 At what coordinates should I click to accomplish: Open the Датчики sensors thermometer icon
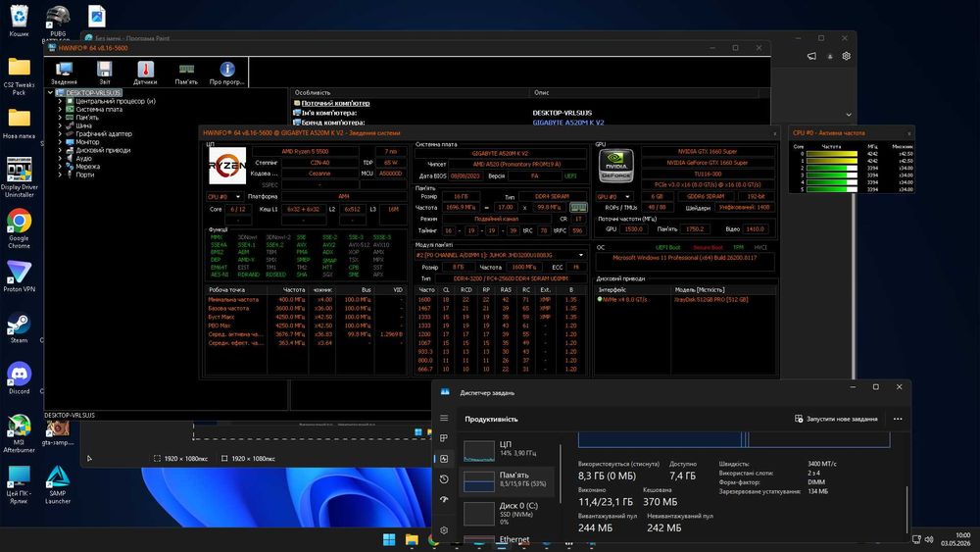tap(145, 73)
